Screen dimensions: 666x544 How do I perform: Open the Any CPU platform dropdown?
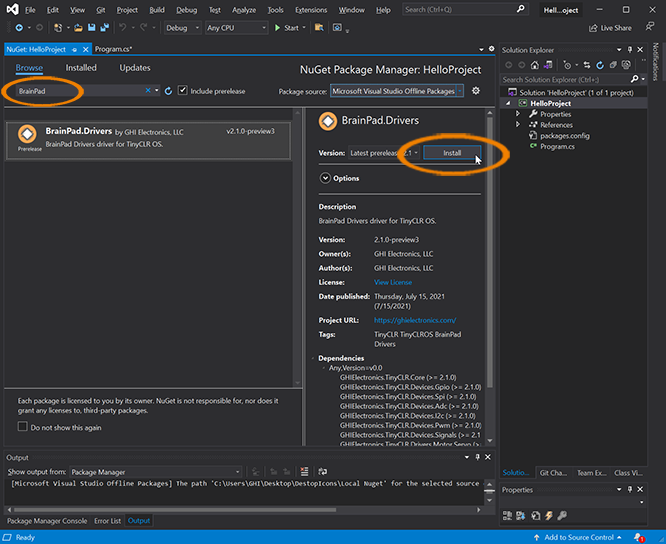click(237, 28)
